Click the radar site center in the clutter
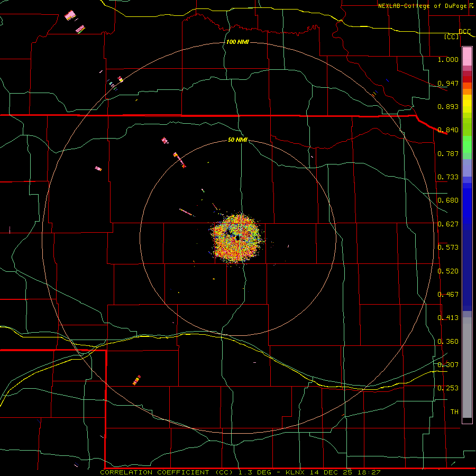Image resolution: width=476 pixels, height=476 pixels. pos(237,238)
